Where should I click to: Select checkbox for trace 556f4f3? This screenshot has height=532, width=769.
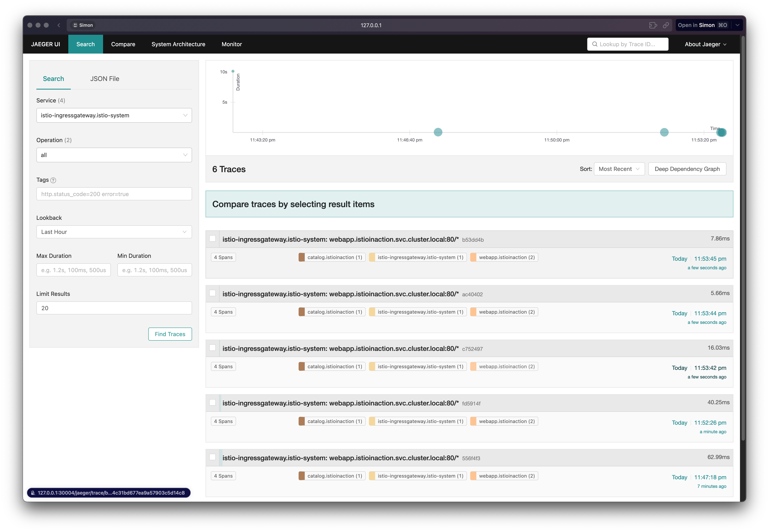(x=212, y=457)
